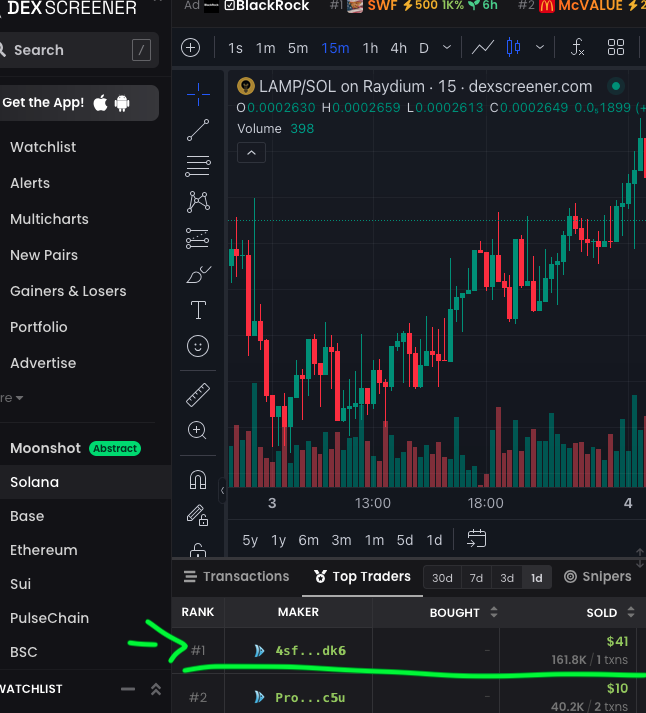Image resolution: width=646 pixels, height=713 pixels.
Task: Click the green market status dot
Action: point(616,86)
